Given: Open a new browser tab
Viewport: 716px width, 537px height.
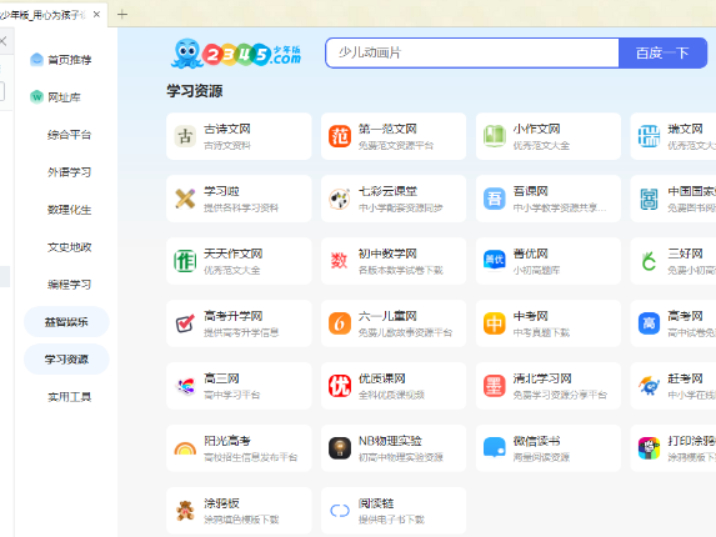Looking at the screenshot, I should click(122, 15).
